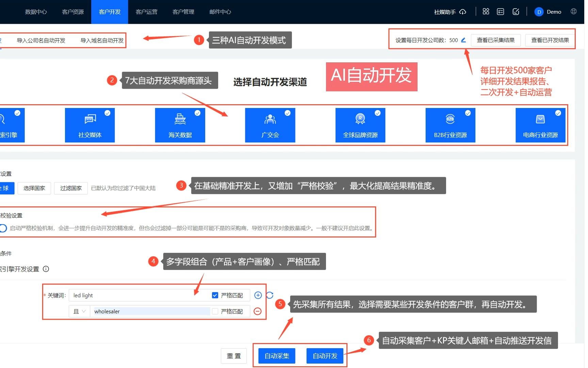588x368 pixels.
Task: Click the 已默认为您过滤了中国大陆 note
Action: (123, 188)
